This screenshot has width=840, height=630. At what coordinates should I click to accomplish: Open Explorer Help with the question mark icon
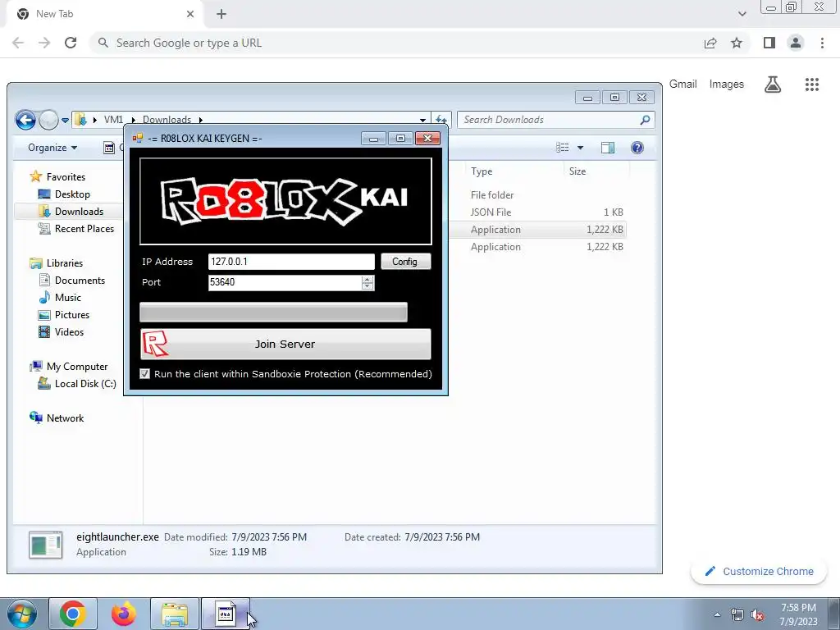coord(637,148)
